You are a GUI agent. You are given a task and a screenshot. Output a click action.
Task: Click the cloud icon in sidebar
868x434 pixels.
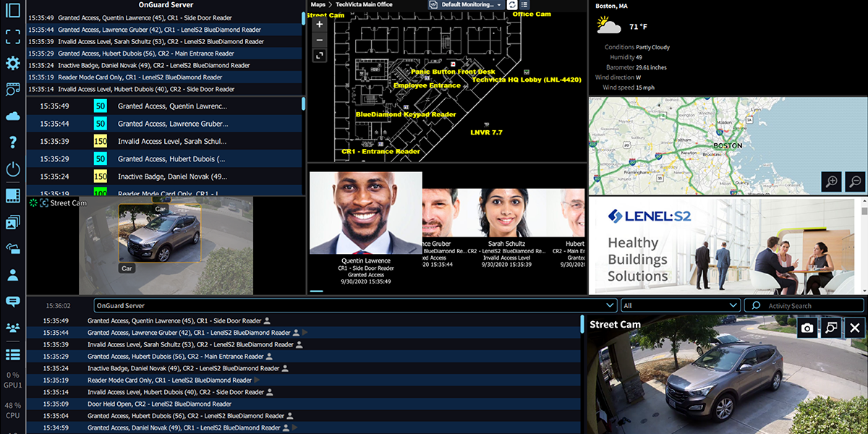pos(12,116)
